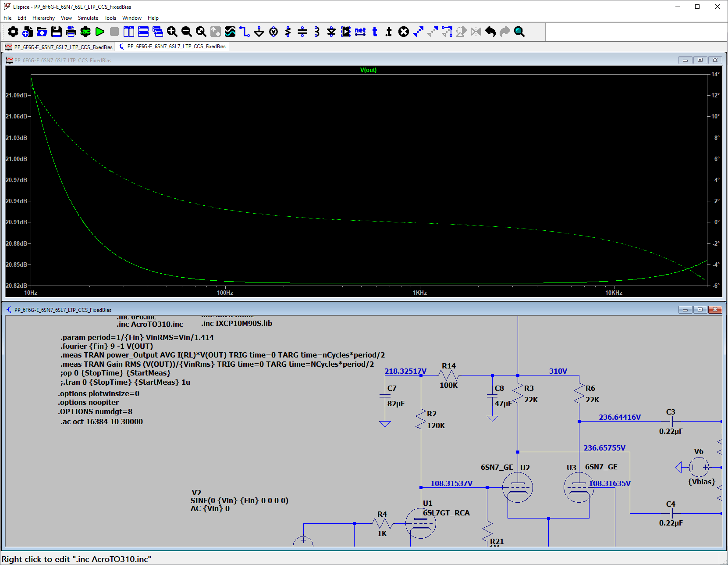Image resolution: width=728 pixels, height=565 pixels.
Task: Switch to the waveform plot tab
Action: tap(59, 47)
